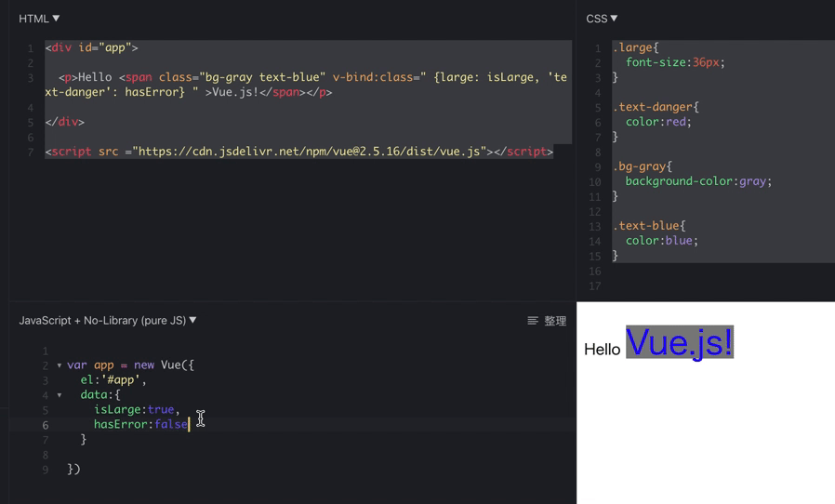
Task: Click the .bg-gray selector in CSS
Action: (639, 166)
